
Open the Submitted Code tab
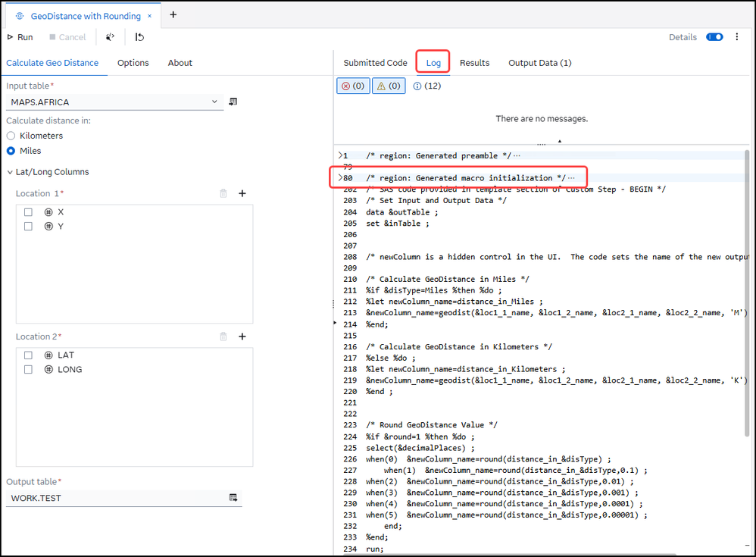pos(375,63)
